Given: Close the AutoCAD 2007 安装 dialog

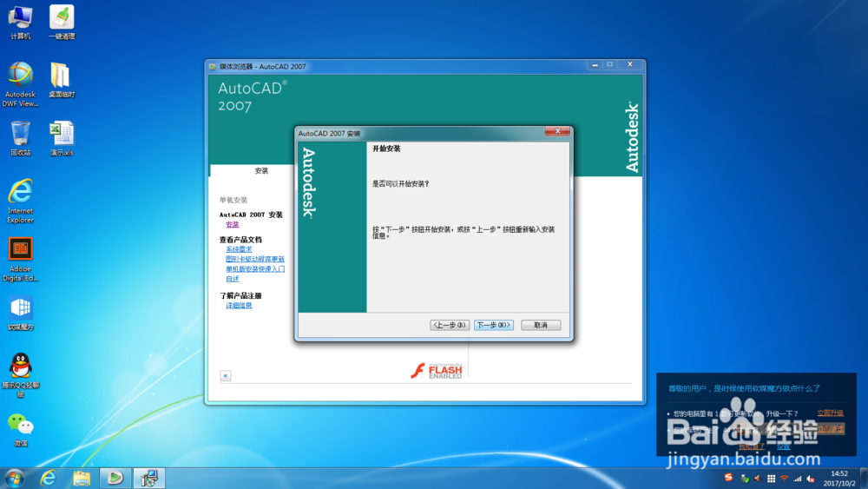Looking at the screenshot, I should [x=557, y=131].
